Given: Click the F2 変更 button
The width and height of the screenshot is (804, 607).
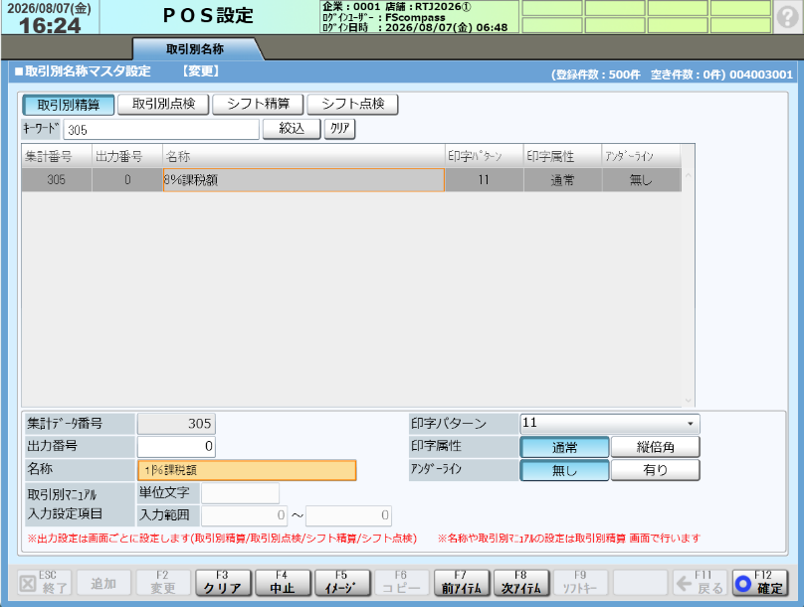Looking at the screenshot, I should 163,583.
